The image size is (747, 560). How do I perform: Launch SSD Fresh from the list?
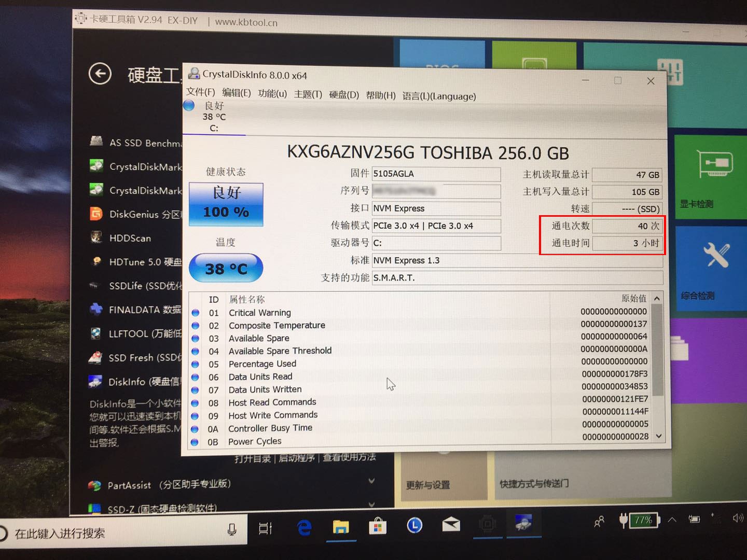click(x=136, y=357)
